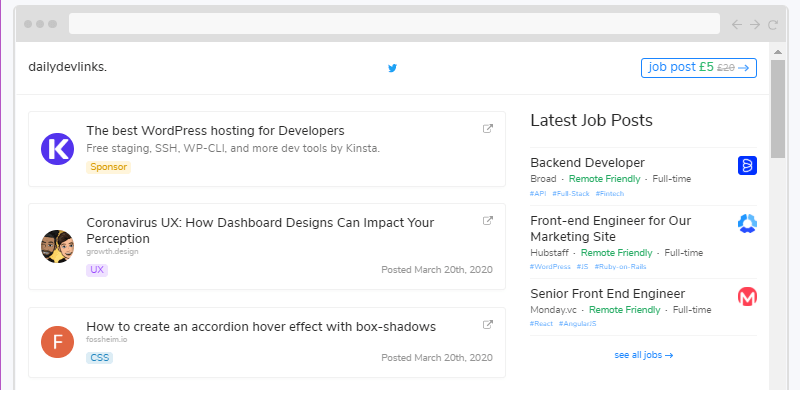Click the #React hashtag tag
Image resolution: width=800 pixels, height=400 pixels.
542,324
